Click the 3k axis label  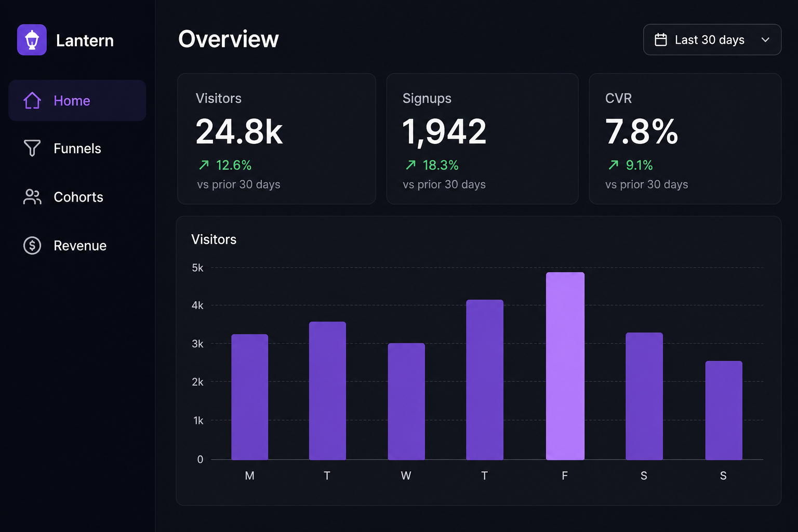(x=197, y=343)
